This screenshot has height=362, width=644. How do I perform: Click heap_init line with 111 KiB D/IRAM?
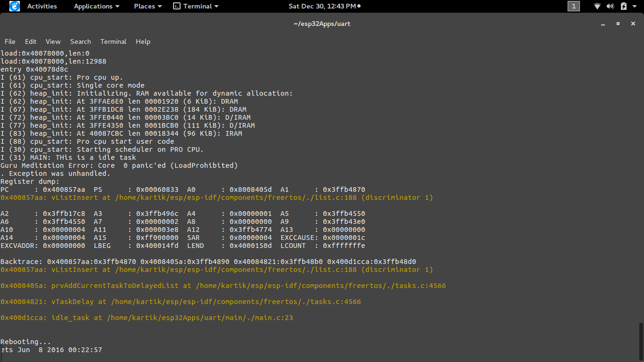[128, 125]
